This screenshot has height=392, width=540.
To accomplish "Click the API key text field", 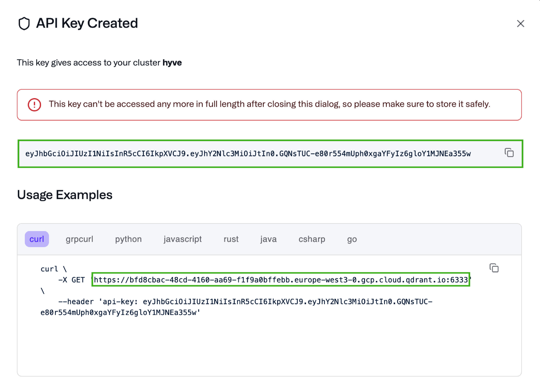I will coord(248,154).
